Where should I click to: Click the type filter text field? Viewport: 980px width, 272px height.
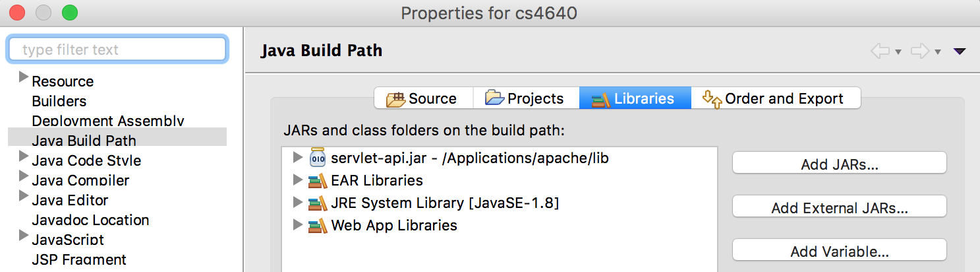(x=117, y=50)
